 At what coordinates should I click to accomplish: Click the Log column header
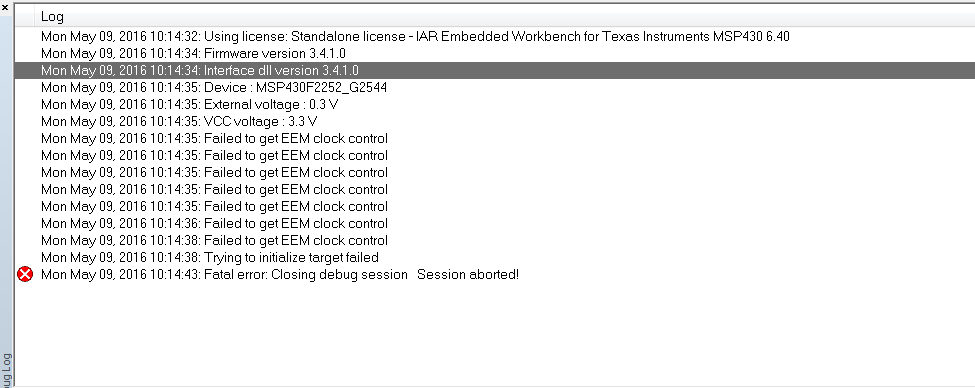[52, 17]
